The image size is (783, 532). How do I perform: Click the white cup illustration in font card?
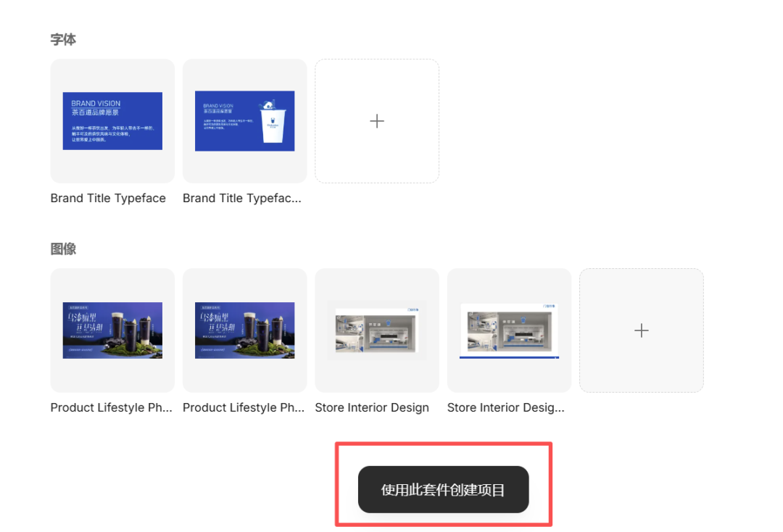click(273, 123)
